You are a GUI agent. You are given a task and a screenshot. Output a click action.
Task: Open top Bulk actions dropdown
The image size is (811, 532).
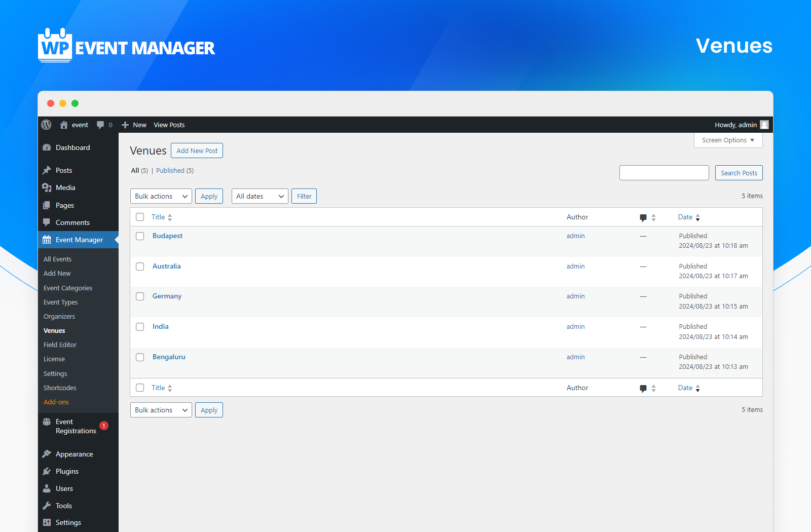[161, 196]
